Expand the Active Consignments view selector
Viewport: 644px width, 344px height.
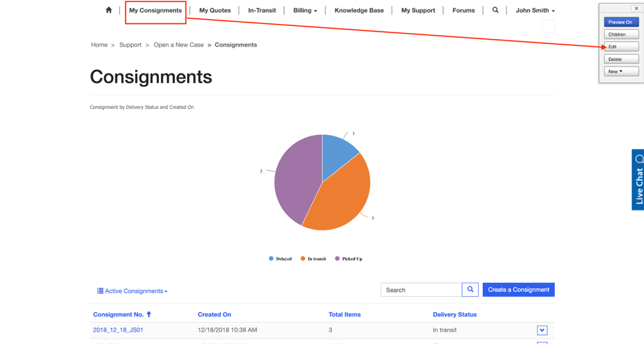[132, 291]
